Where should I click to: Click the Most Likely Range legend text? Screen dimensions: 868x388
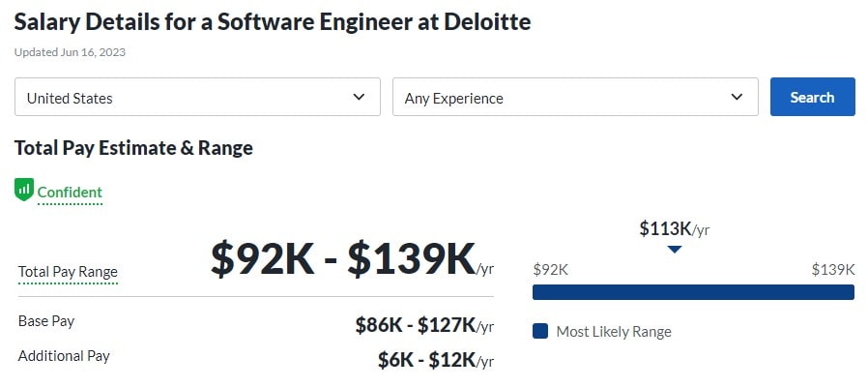614,332
